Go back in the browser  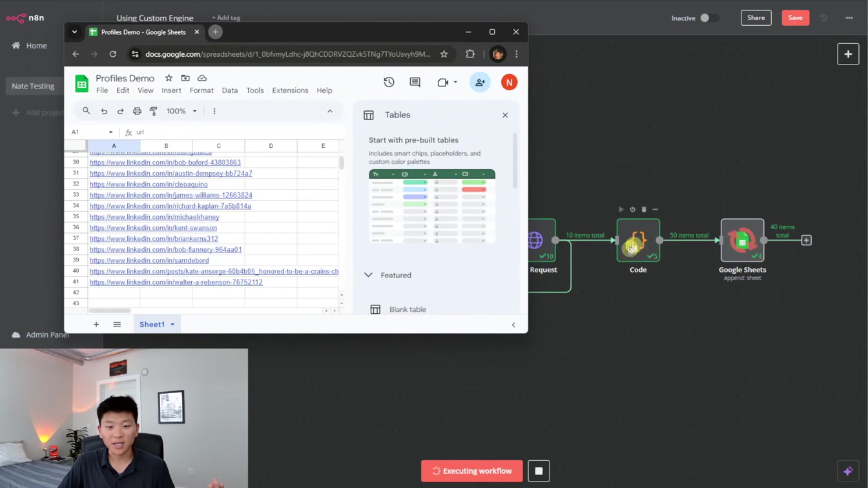point(76,54)
